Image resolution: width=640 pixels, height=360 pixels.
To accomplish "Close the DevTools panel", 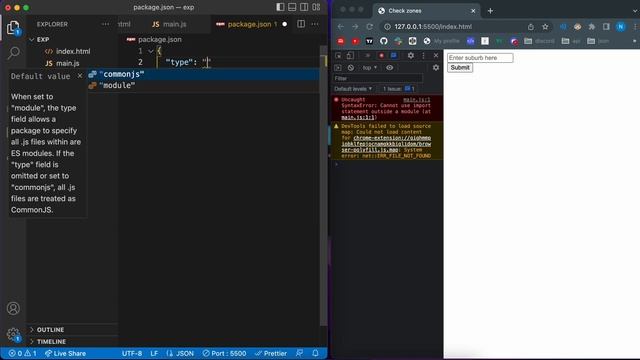I will coord(436,56).
